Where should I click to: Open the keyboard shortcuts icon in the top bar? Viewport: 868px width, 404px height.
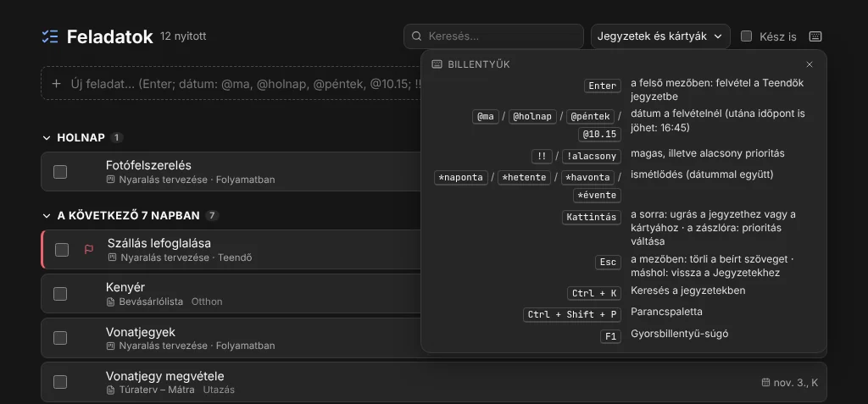click(815, 36)
